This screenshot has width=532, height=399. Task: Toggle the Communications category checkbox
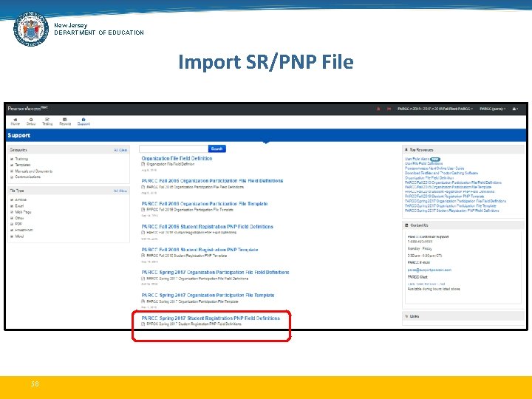click(x=12, y=177)
